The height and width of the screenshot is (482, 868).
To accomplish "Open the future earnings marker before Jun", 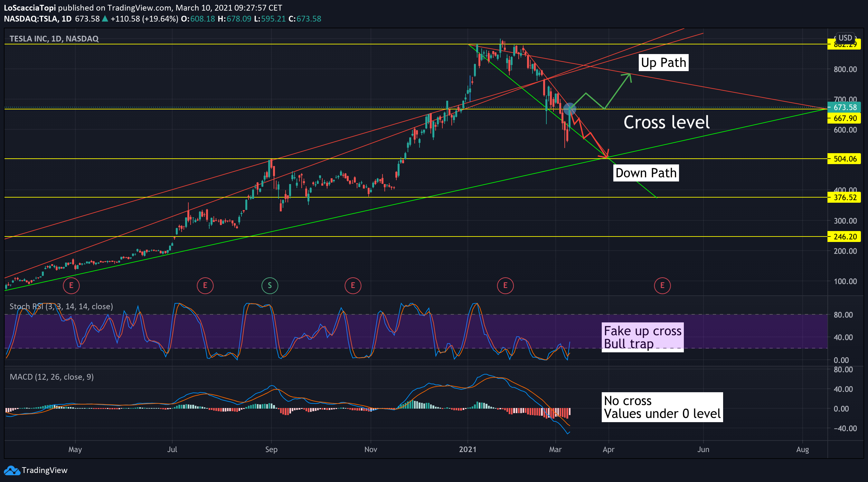I will pyautogui.click(x=662, y=286).
